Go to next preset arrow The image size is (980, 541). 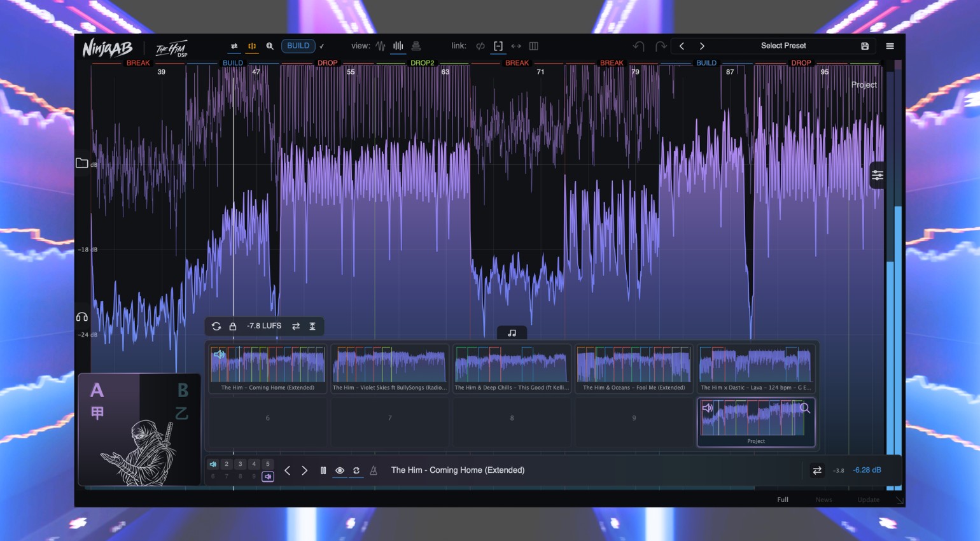click(x=702, y=46)
